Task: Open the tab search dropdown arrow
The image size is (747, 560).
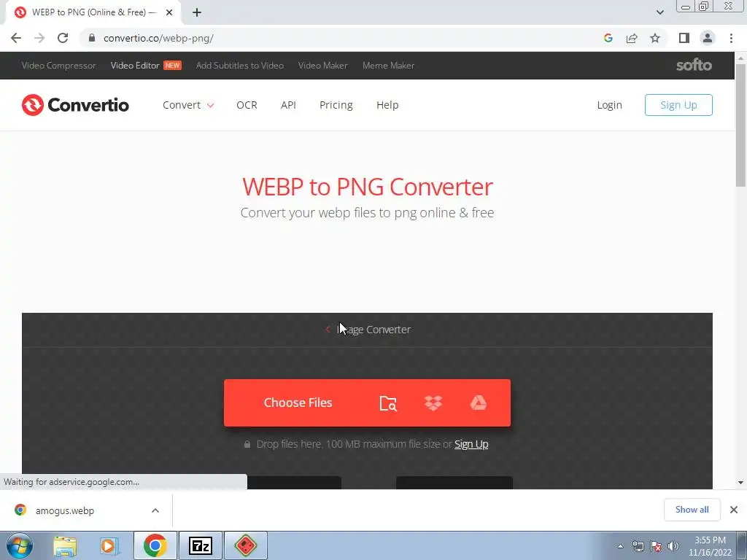Action: pos(659,12)
